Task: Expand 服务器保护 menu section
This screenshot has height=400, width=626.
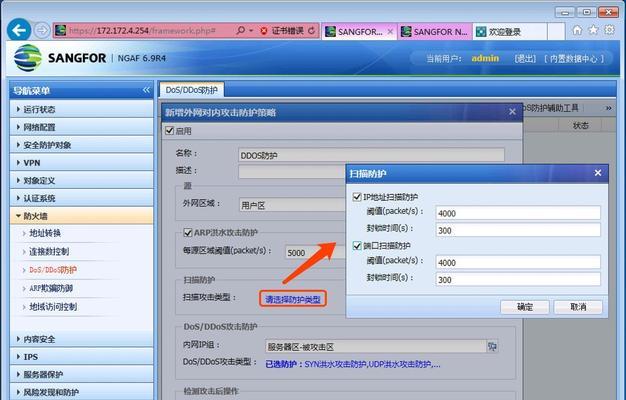Action: tap(81, 374)
